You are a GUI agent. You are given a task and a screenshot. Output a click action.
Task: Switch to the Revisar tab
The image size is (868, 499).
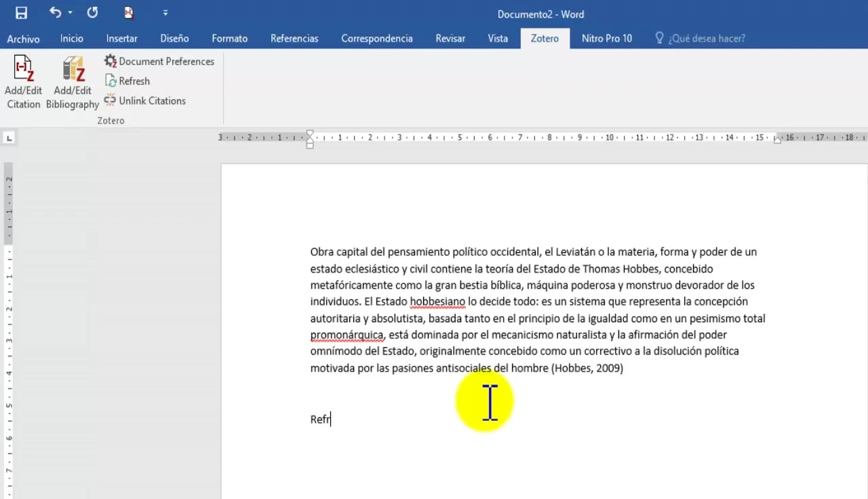[x=450, y=39]
